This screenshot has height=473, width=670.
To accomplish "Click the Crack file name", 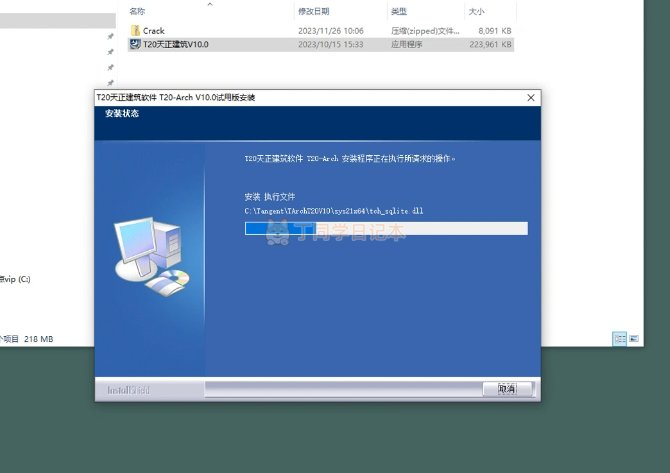I will coord(154,31).
